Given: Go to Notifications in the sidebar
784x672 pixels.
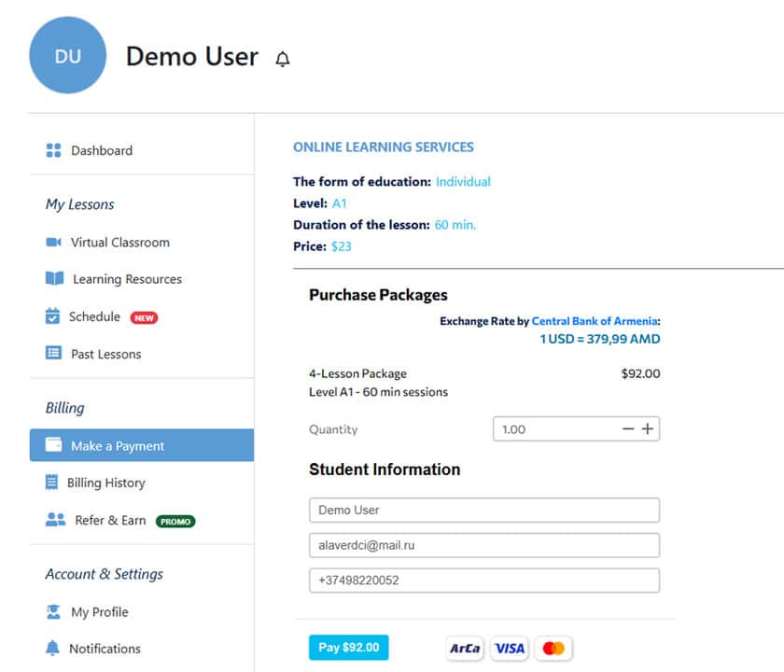Looking at the screenshot, I should [x=105, y=649].
